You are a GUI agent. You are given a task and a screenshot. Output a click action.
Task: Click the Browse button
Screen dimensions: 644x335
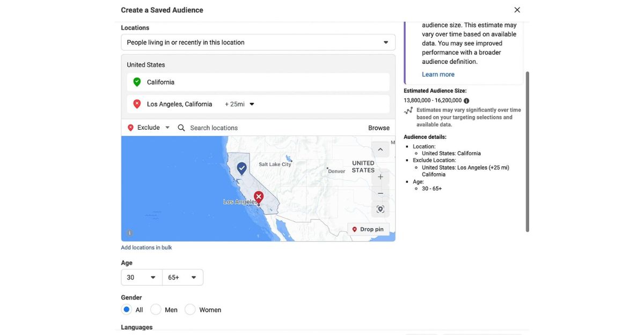[x=379, y=128]
